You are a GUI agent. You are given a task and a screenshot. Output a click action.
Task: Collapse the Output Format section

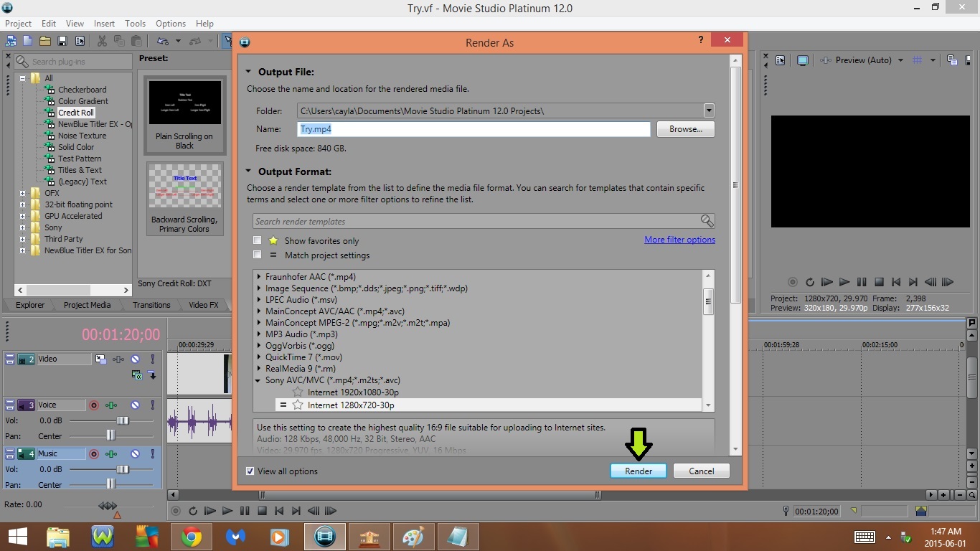[x=249, y=171]
